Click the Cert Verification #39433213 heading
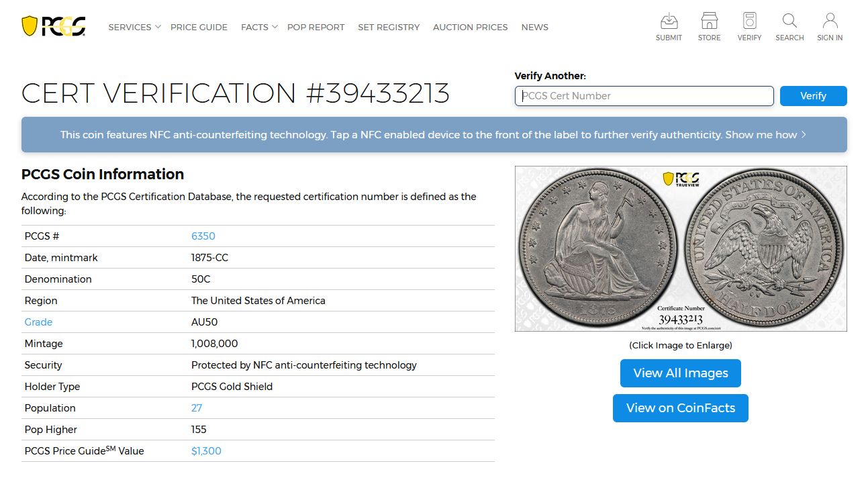This screenshot has height=478, width=868. [x=236, y=93]
